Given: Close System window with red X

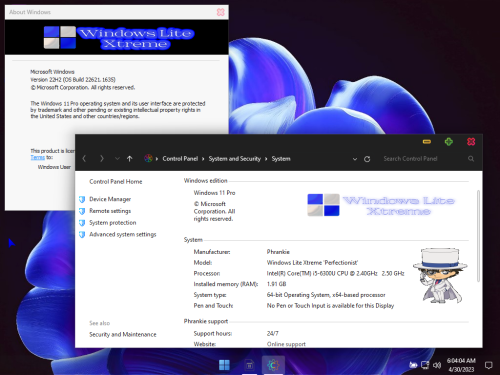Looking at the screenshot, I should click(x=471, y=142).
